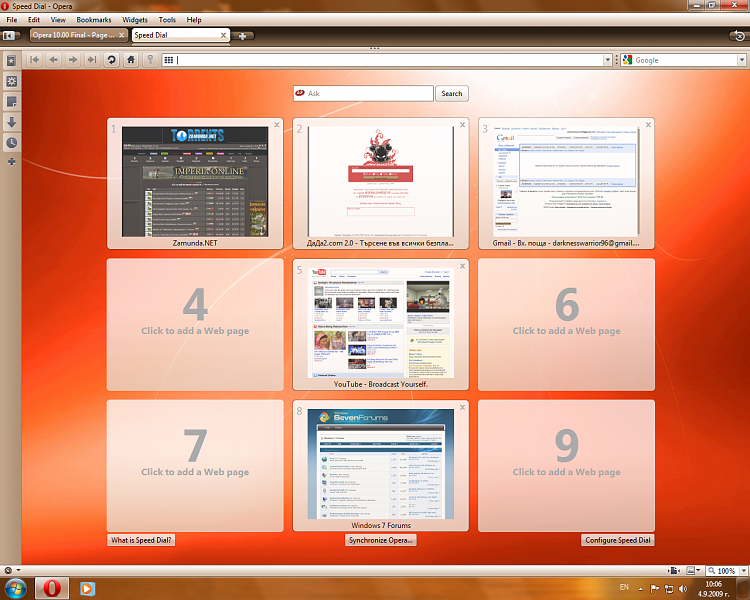Click the Fast Forward navigation button
Viewport: 750px width, 600px height.
pos(92,60)
